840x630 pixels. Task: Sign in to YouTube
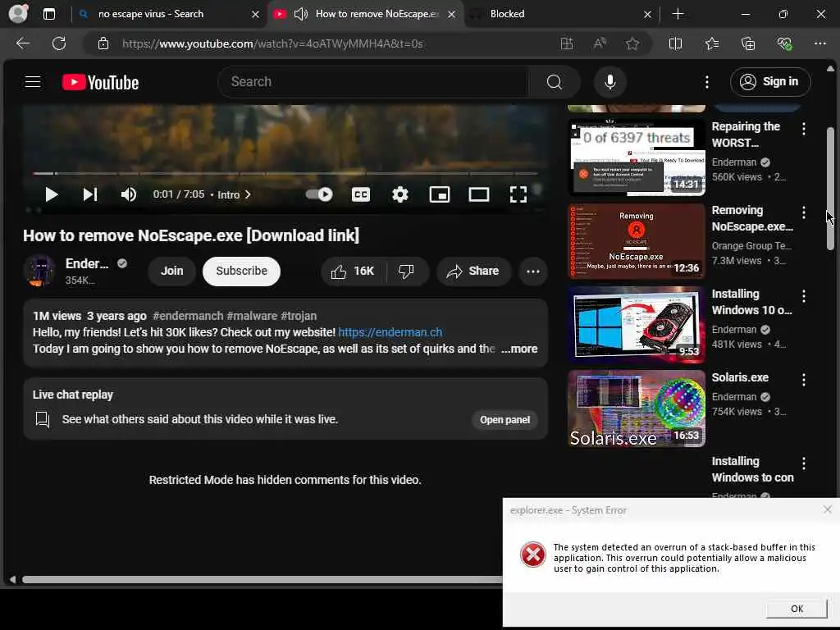click(x=769, y=81)
